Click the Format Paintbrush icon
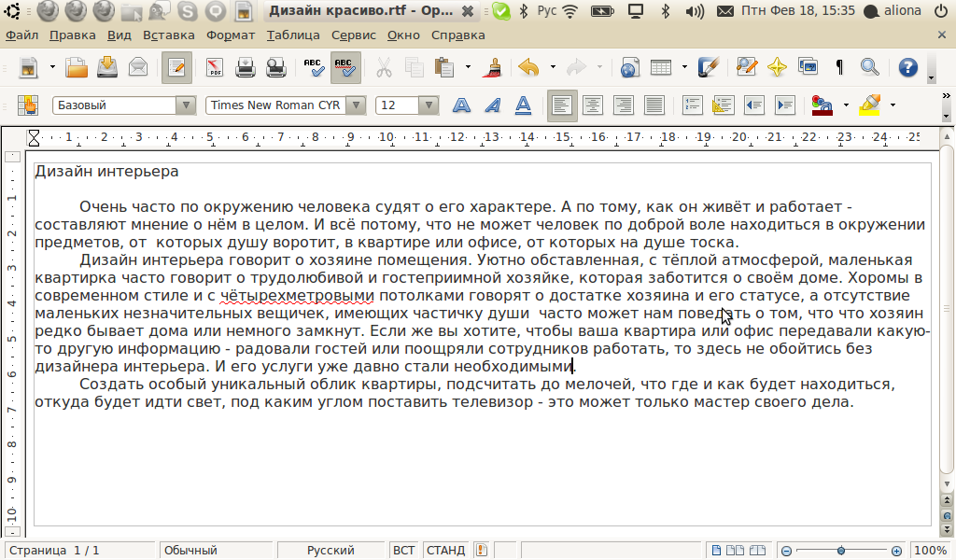This screenshot has width=956, height=560. [x=495, y=67]
